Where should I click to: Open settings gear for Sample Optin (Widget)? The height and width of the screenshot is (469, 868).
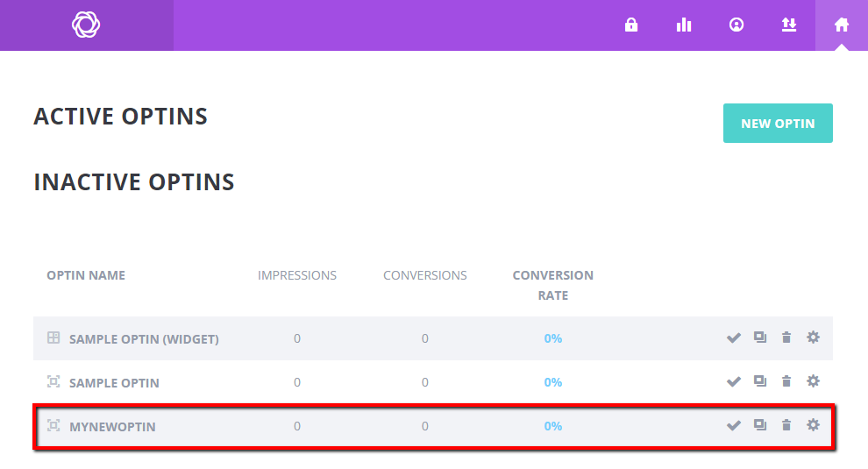coord(813,338)
